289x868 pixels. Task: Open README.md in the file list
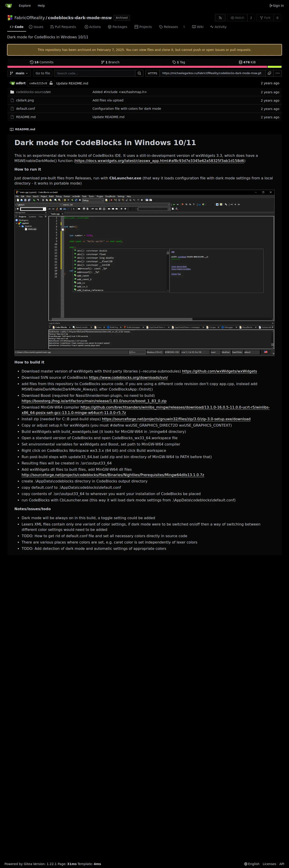point(26,117)
